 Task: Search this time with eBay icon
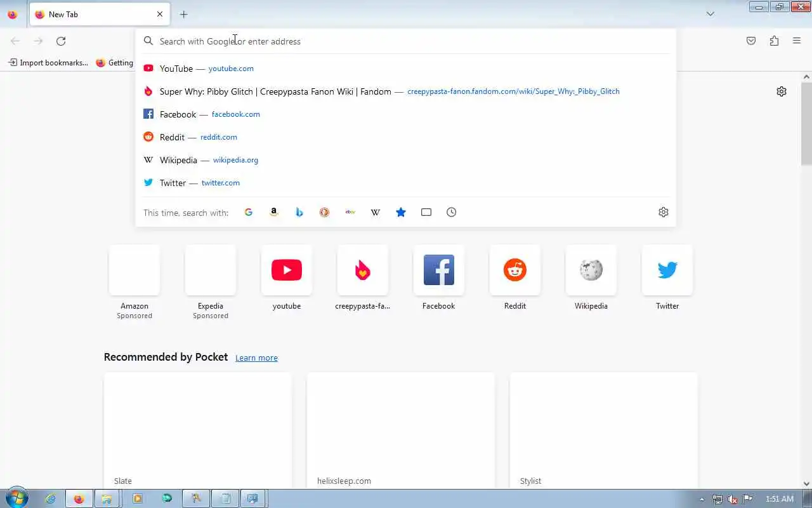[x=350, y=212]
